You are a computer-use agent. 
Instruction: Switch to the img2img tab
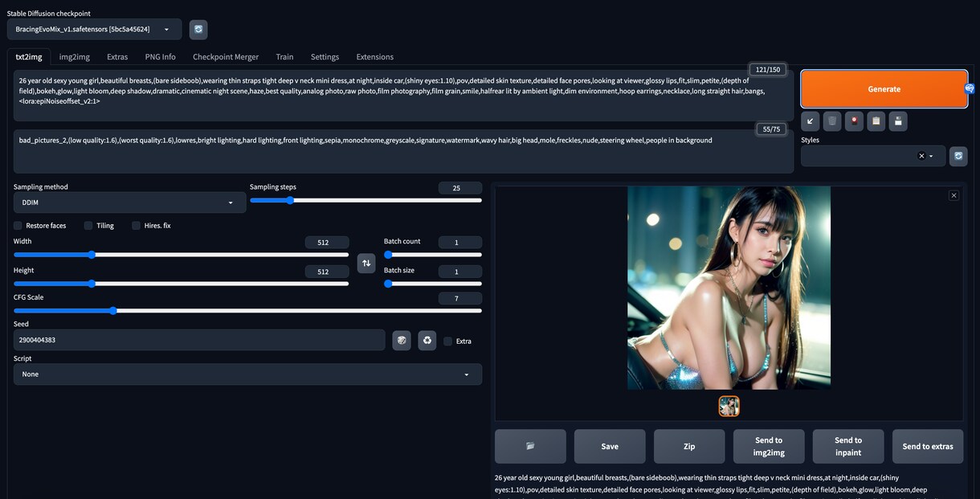pyautogui.click(x=75, y=57)
